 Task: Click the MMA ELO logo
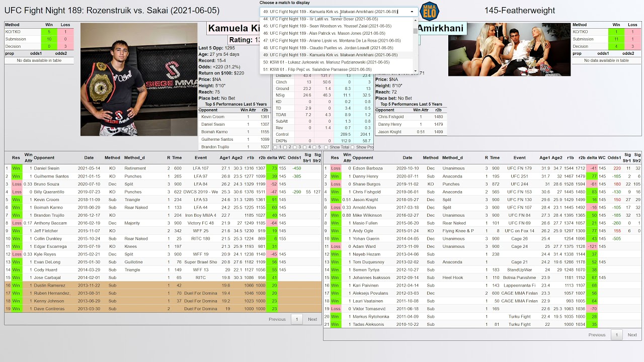coord(429,11)
